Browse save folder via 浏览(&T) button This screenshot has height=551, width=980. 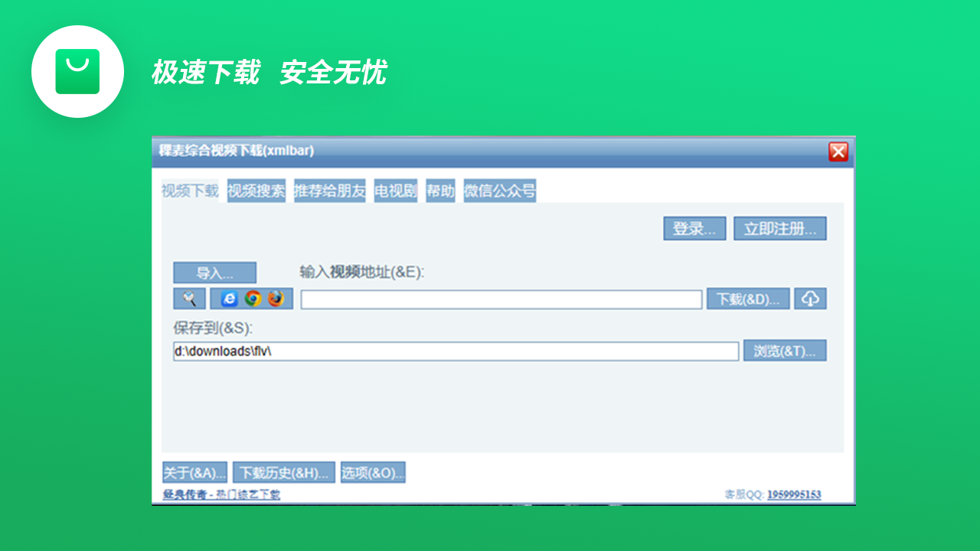[785, 350]
